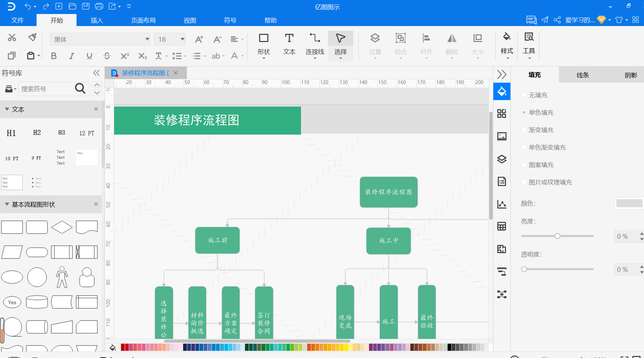Expand the 选择 select tool dropdown
Screen dimensions: 644x358
tap(340, 58)
